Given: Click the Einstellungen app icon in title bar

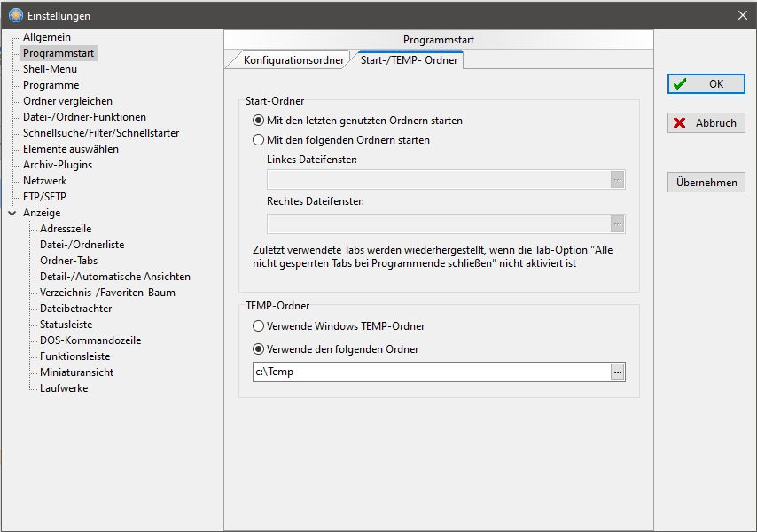Looking at the screenshot, I should 15,15.
